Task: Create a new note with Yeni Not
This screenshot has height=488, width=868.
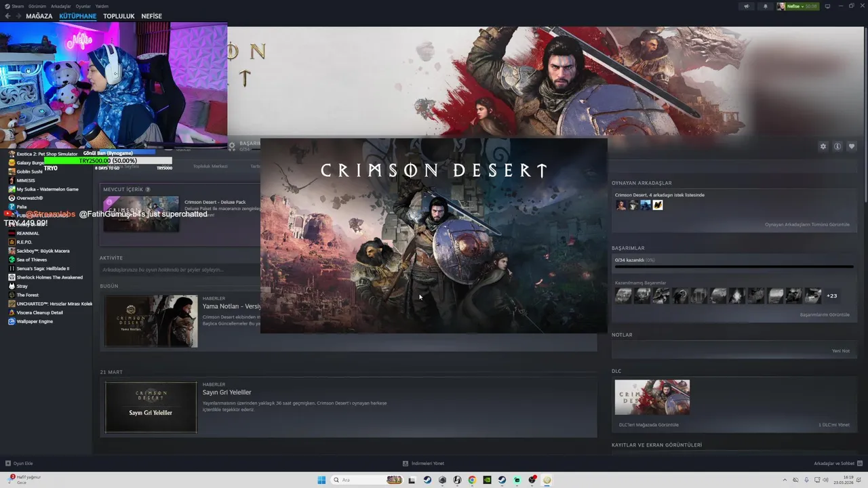Action: (x=841, y=350)
